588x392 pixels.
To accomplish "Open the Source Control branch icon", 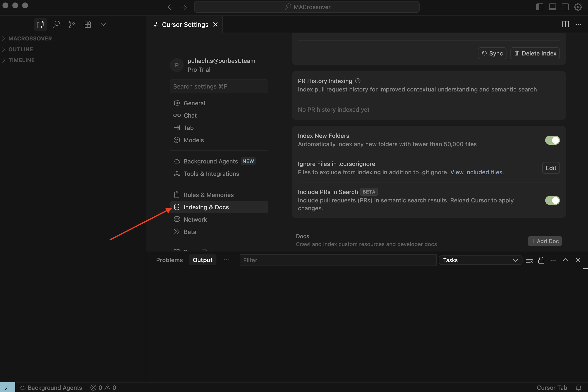I will click(72, 24).
